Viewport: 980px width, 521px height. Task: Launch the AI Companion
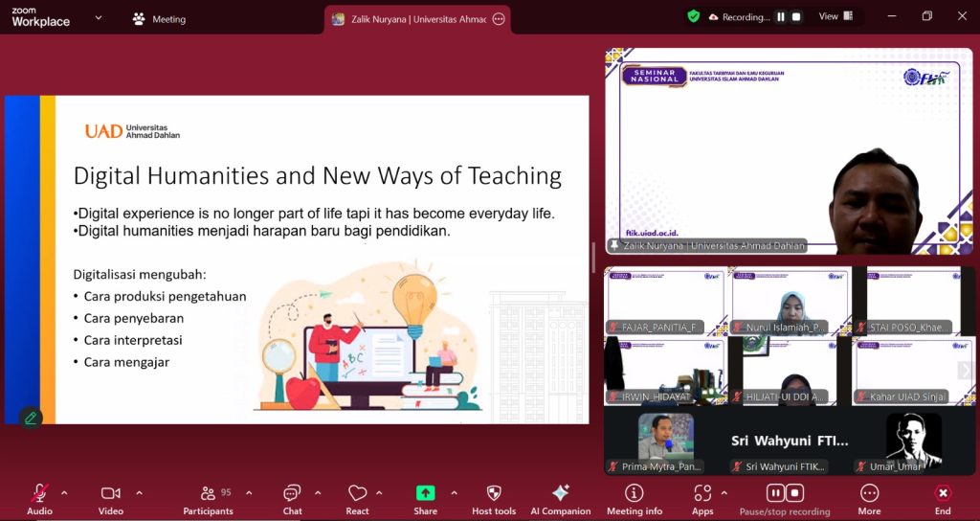click(561, 494)
